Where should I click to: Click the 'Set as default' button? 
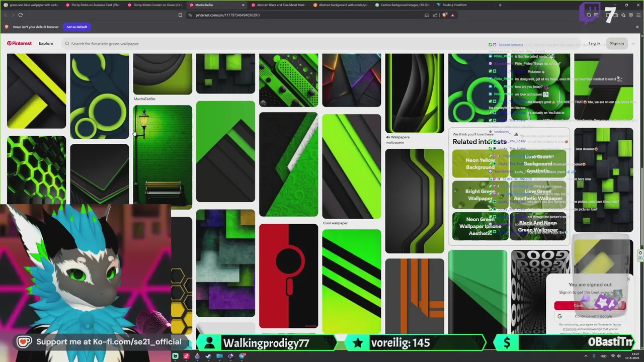(x=77, y=27)
